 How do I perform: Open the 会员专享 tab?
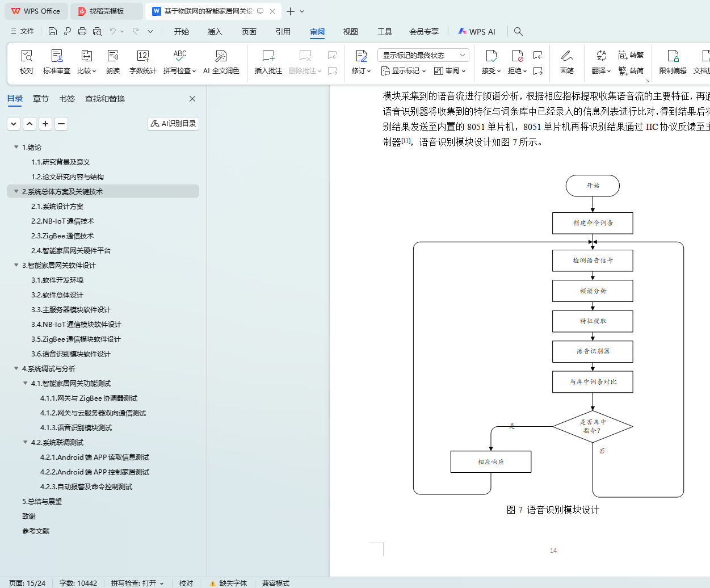pyautogui.click(x=424, y=32)
